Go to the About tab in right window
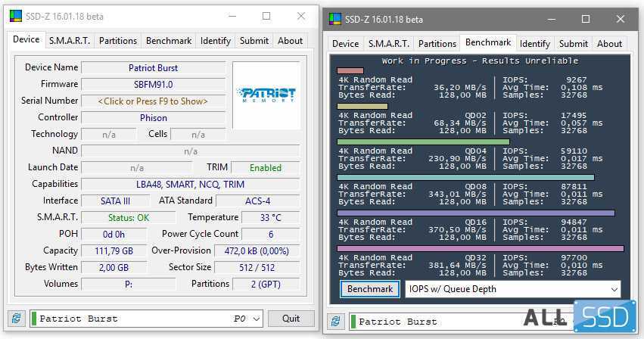Viewport: 644px width, 339px height. [x=609, y=44]
